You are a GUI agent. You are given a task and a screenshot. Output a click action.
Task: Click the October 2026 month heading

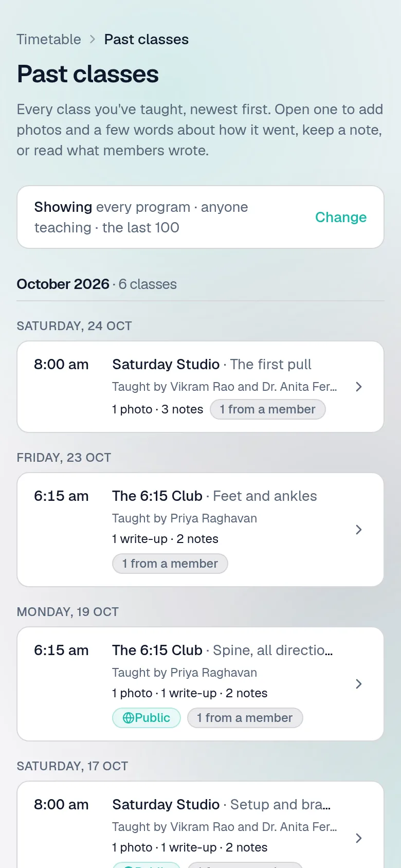click(x=63, y=284)
